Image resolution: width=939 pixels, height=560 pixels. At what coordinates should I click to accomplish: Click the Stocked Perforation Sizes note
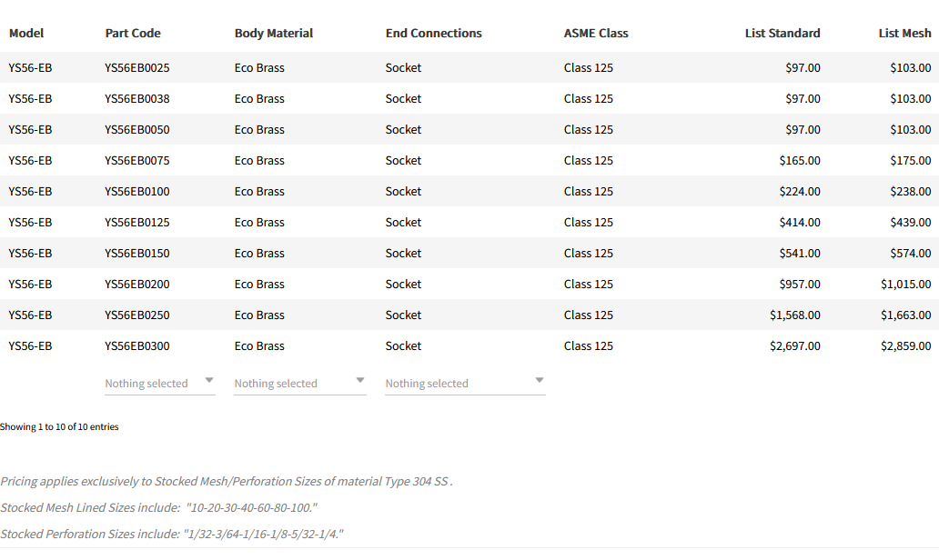[x=172, y=534]
